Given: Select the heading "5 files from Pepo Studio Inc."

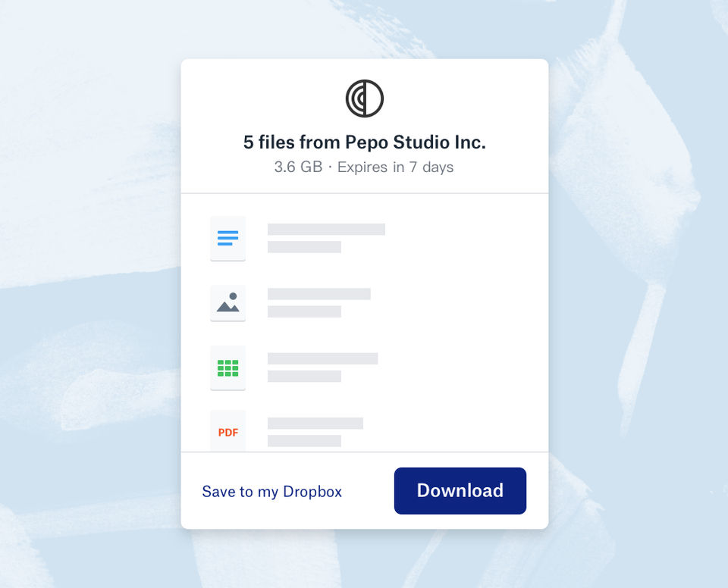Looking at the screenshot, I should [365, 142].
